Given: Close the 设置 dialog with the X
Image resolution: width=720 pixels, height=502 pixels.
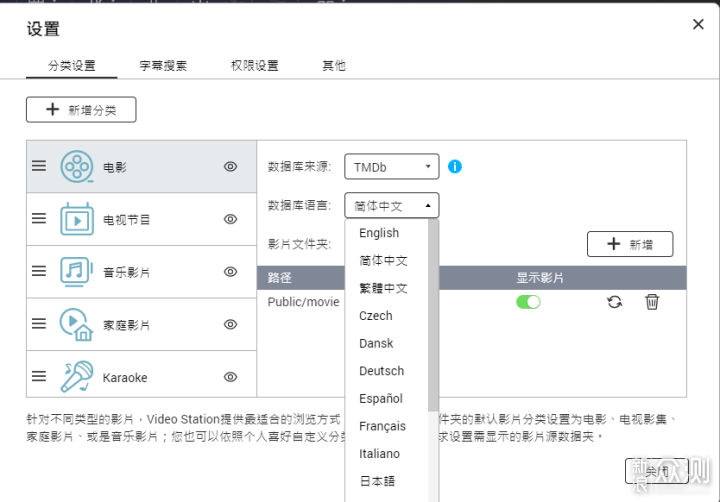Looking at the screenshot, I should point(698,24).
